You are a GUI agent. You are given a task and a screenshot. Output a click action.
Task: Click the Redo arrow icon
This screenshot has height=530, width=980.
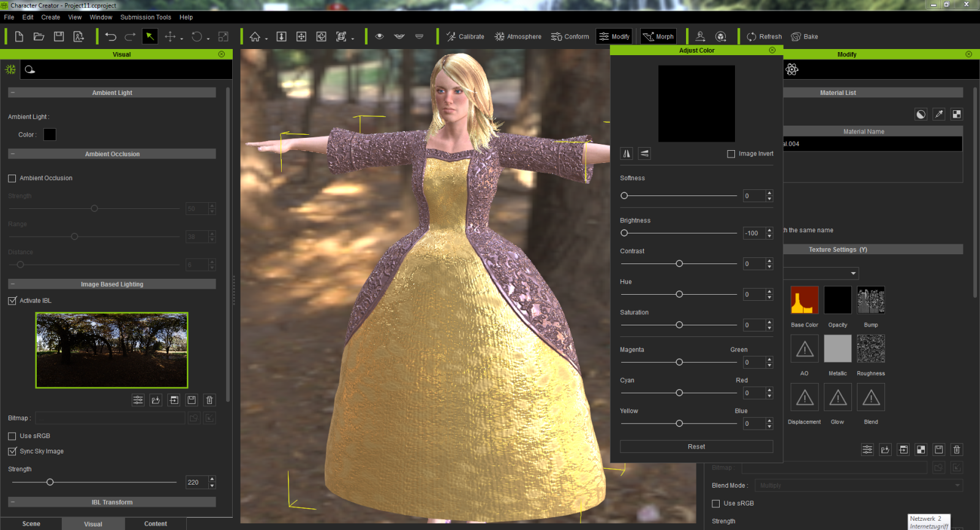click(x=130, y=37)
